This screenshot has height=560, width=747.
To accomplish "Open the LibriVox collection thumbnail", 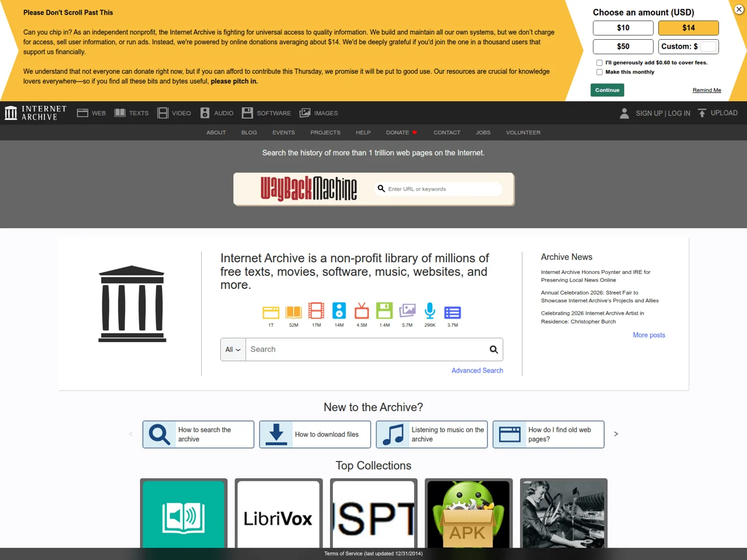I will pos(279,514).
